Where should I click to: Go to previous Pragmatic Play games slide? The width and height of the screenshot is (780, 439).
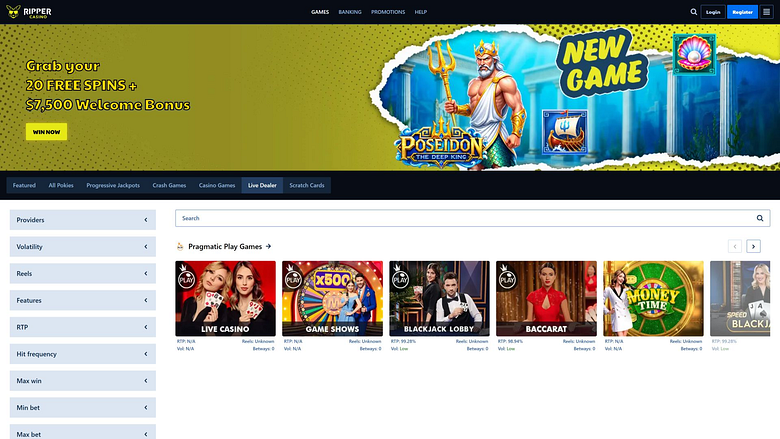pos(735,246)
